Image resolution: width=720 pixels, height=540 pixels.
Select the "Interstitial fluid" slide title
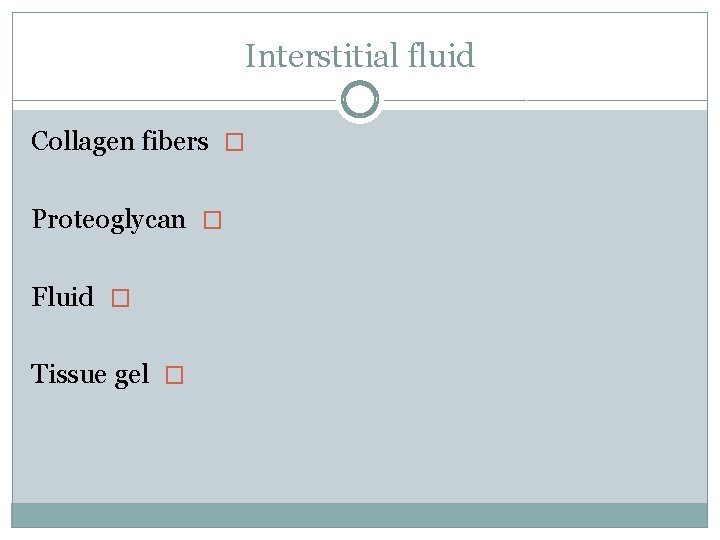360,56
